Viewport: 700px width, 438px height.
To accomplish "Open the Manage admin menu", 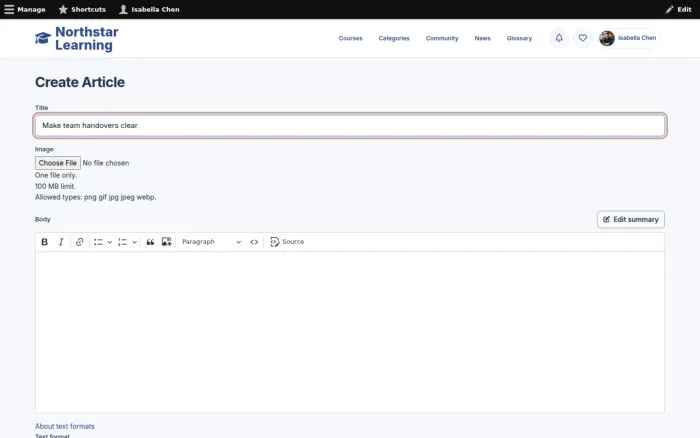I will [25, 9].
